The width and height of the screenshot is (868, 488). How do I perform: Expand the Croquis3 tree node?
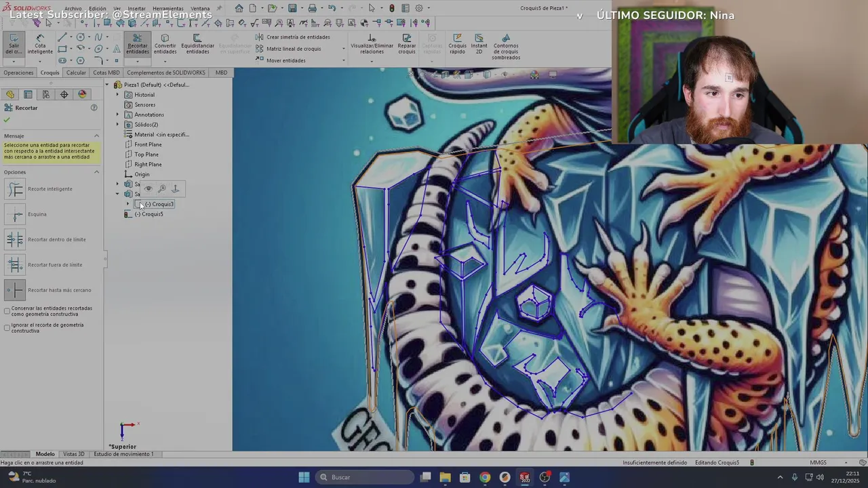click(127, 204)
